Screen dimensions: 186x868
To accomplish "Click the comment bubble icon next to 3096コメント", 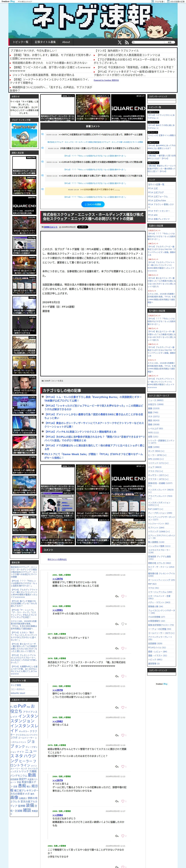I will [x=43, y=227].
